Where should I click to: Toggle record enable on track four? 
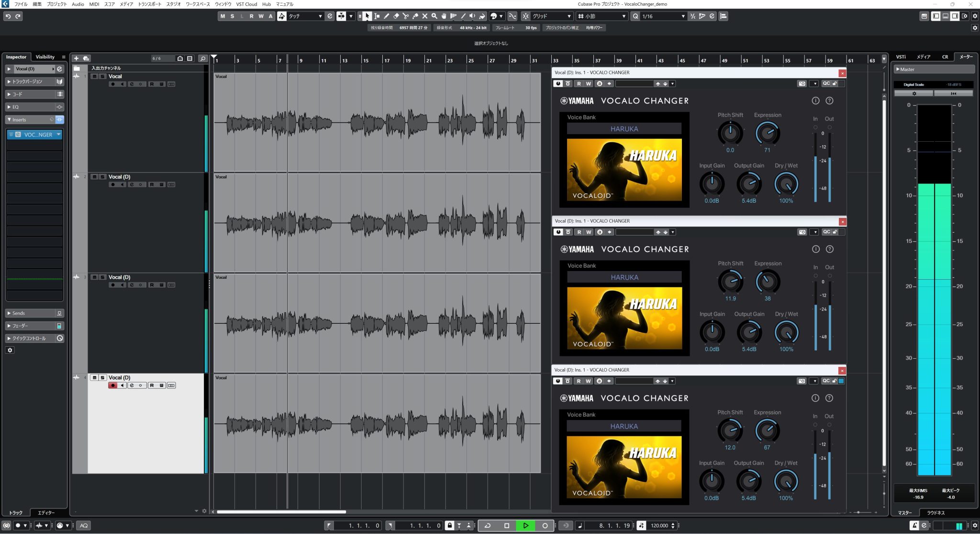(x=113, y=386)
